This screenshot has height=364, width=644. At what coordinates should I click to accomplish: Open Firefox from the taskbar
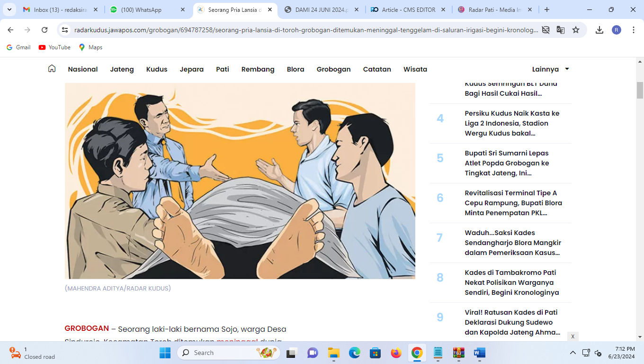(x=396, y=353)
